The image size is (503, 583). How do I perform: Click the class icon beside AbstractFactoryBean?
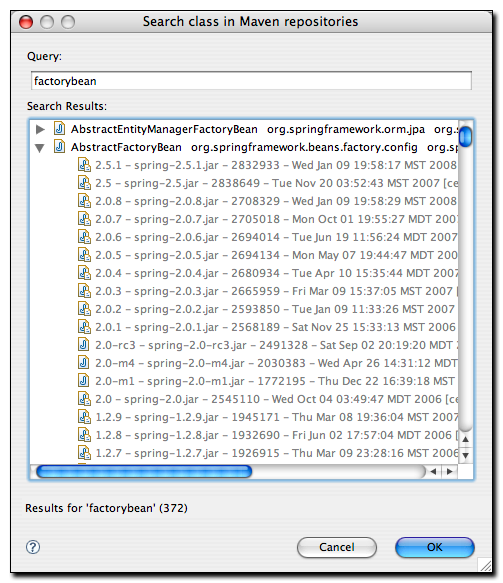[x=59, y=147]
